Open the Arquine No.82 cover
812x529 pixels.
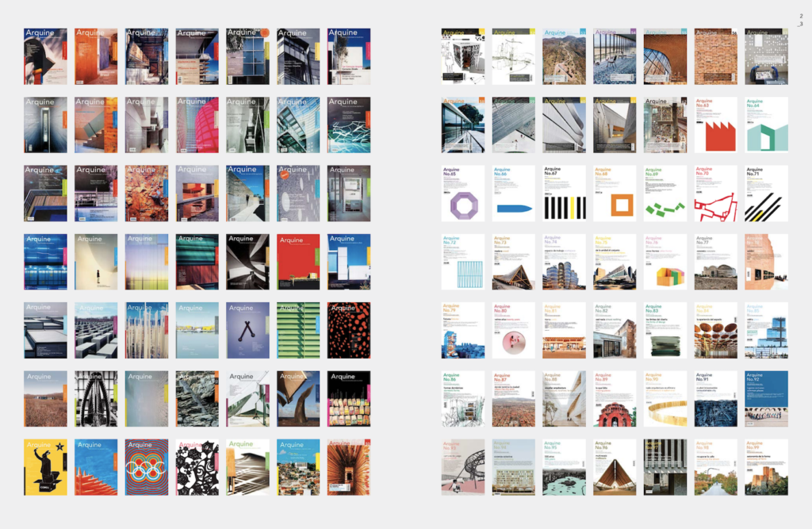pos(615,330)
